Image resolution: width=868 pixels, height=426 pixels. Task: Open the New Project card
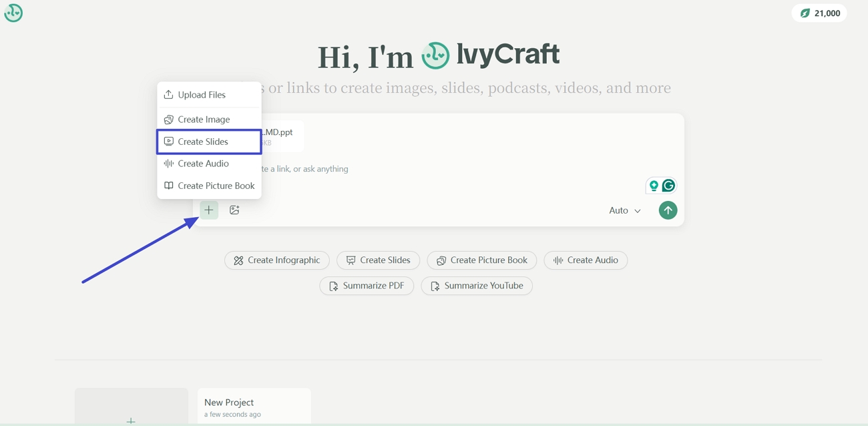pos(254,407)
